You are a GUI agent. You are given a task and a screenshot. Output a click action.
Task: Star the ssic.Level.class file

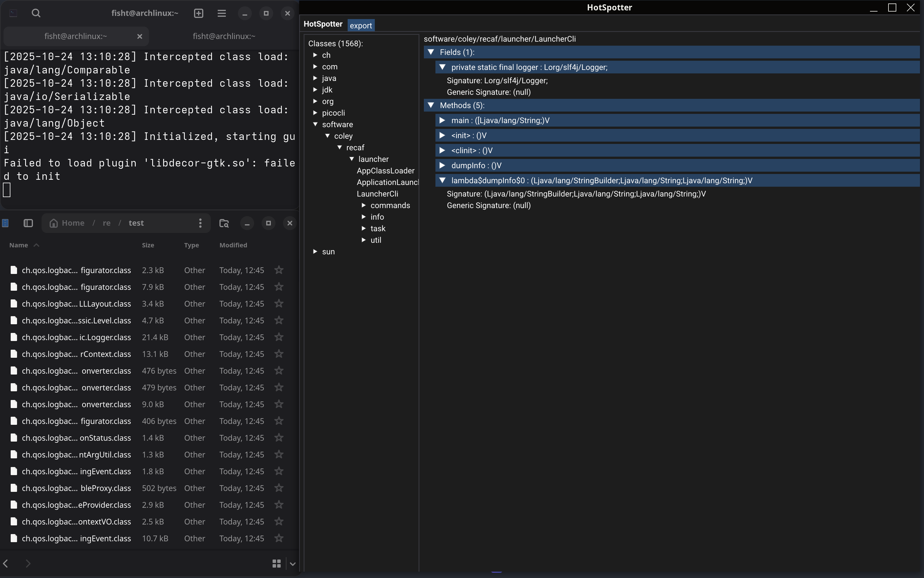click(279, 320)
